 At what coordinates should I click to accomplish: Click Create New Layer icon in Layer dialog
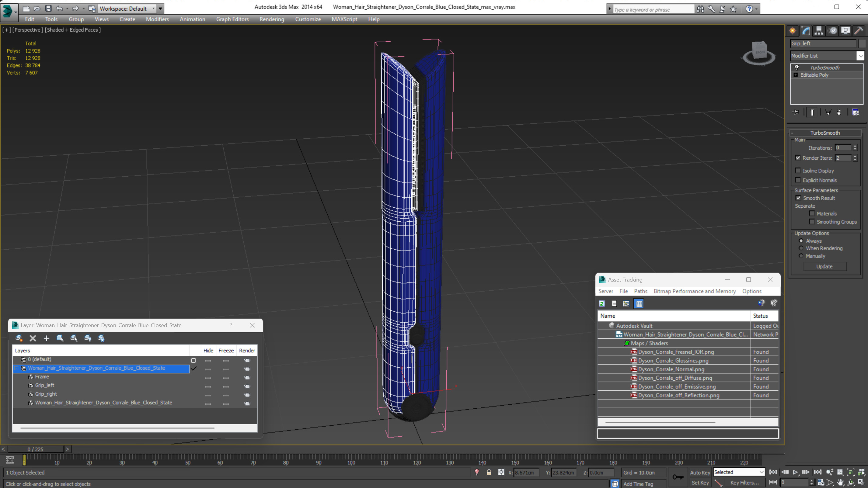click(x=19, y=338)
